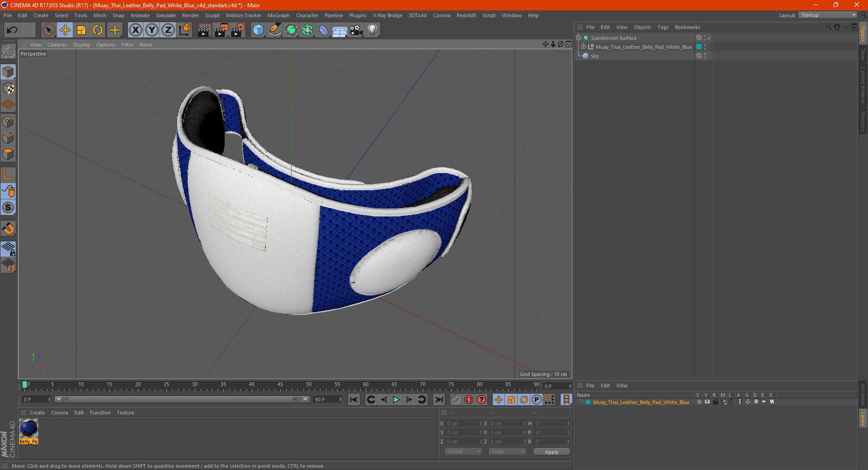Click the coordinate system icon
This screenshot has width=868, height=470.
pyautogui.click(x=184, y=30)
